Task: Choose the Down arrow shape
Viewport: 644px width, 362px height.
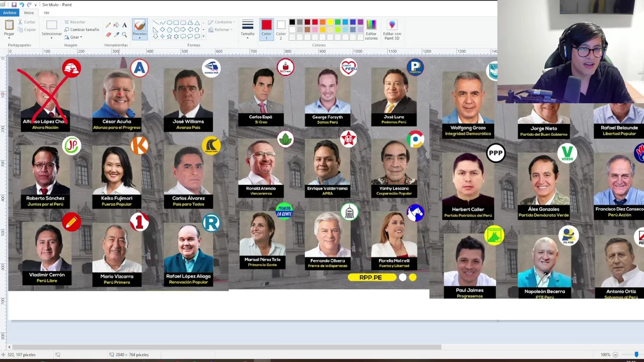Action: (x=155, y=36)
